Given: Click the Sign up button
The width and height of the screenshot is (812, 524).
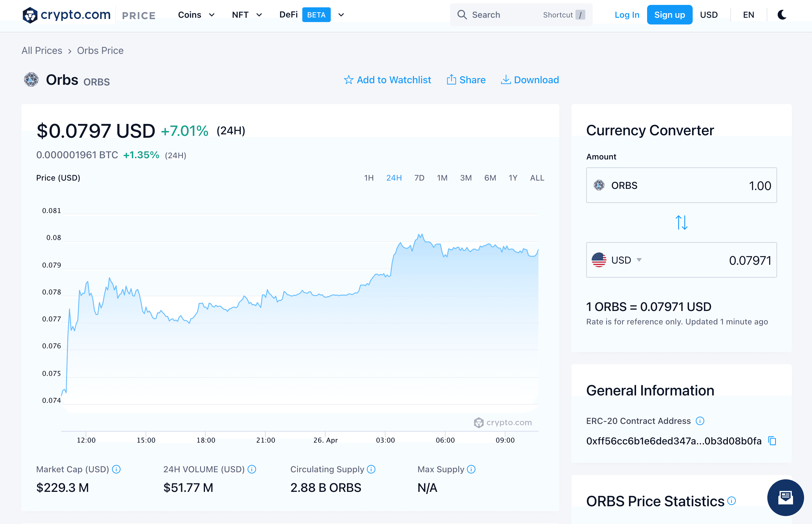Looking at the screenshot, I should coord(669,15).
